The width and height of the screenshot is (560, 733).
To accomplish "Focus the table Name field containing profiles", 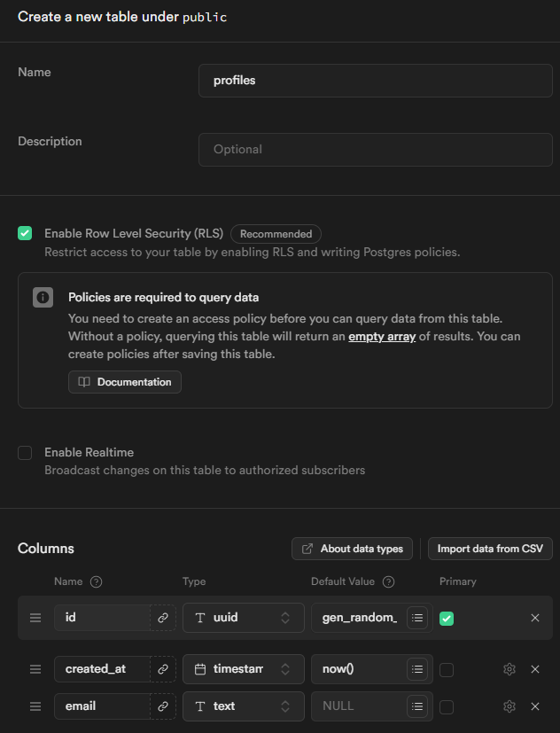I will point(376,81).
